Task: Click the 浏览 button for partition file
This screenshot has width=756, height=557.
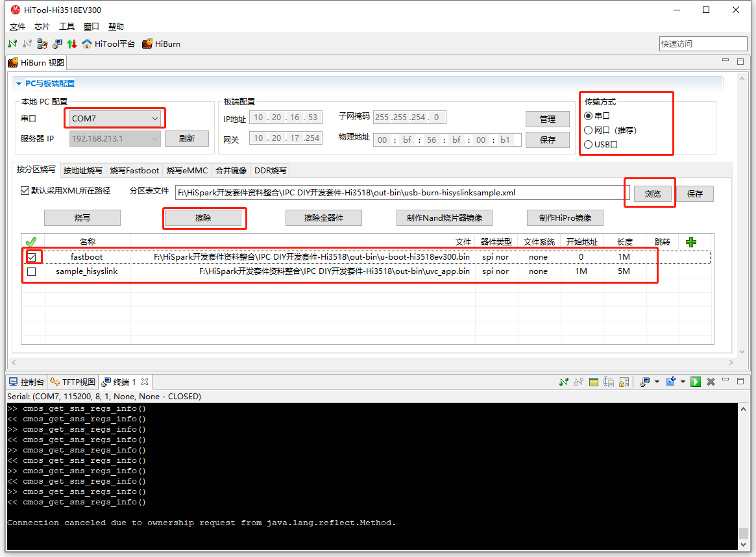Action: click(x=652, y=193)
